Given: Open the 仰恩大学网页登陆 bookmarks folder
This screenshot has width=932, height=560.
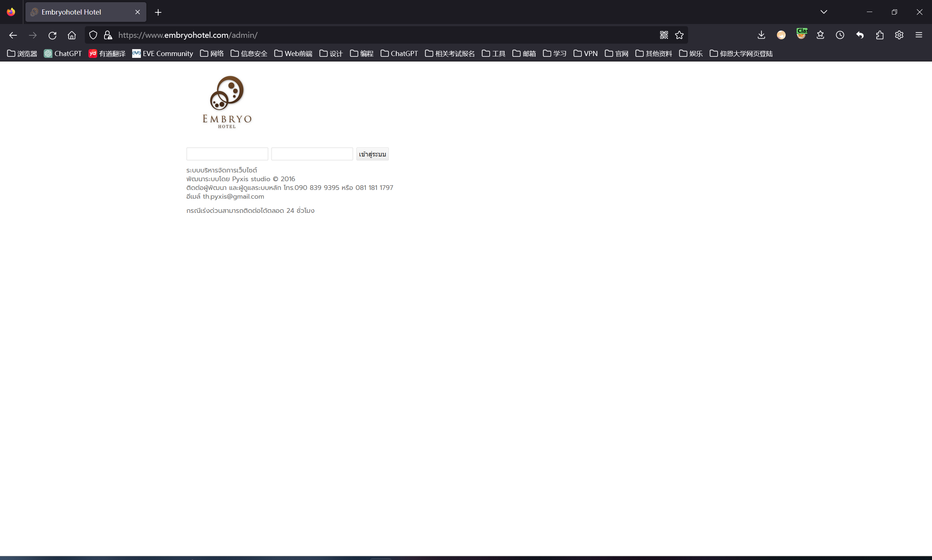Looking at the screenshot, I should click(x=741, y=53).
